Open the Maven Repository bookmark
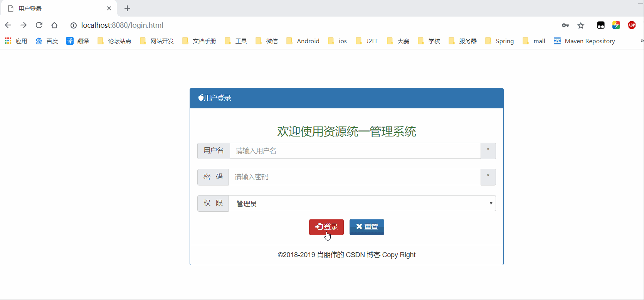This screenshot has width=644, height=300. pos(584,41)
